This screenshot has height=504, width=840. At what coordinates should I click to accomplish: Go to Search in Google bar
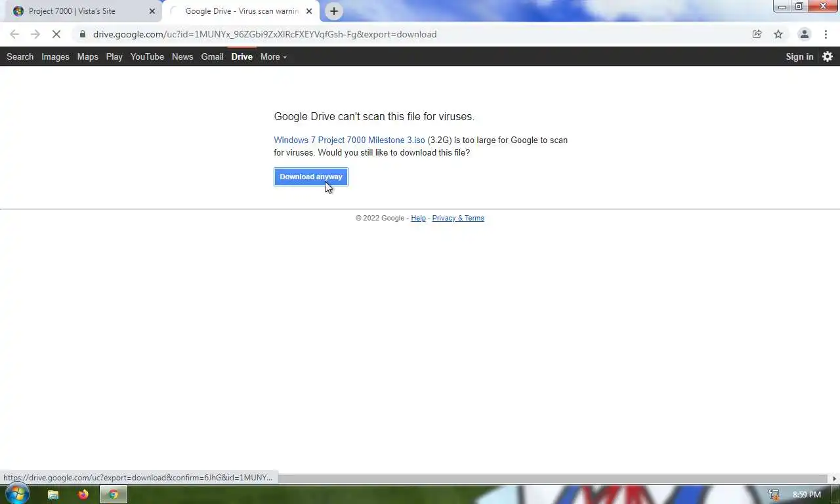coord(20,56)
